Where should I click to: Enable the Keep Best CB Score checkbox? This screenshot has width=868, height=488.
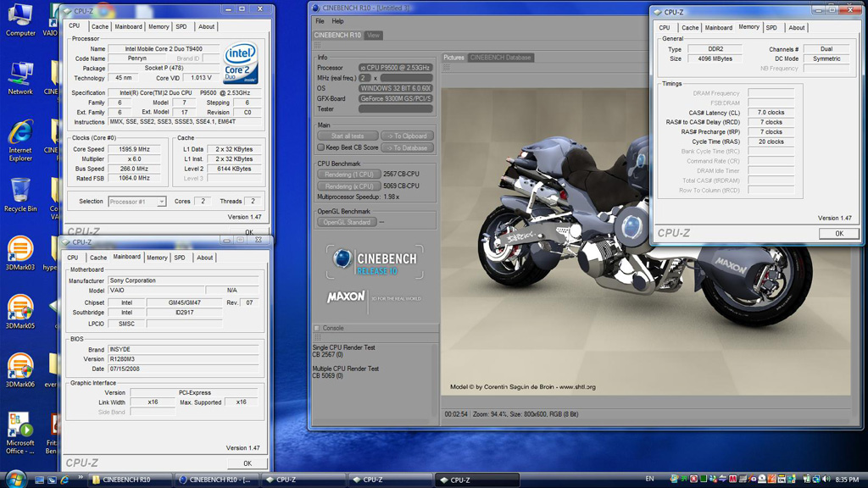click(x=321, y=147)
